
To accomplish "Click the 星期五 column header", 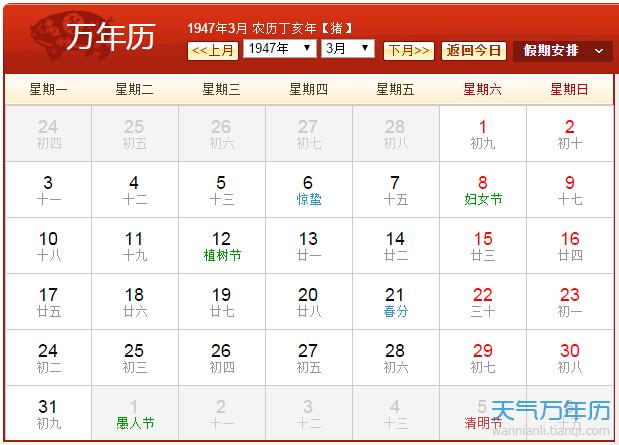I will pos(396,89).
